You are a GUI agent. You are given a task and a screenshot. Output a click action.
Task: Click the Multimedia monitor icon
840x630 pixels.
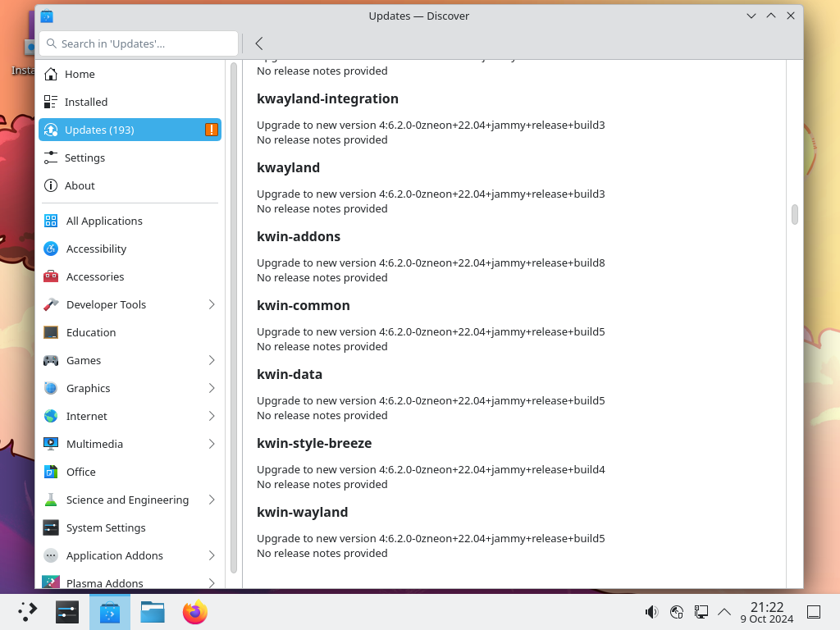point(51,444)
